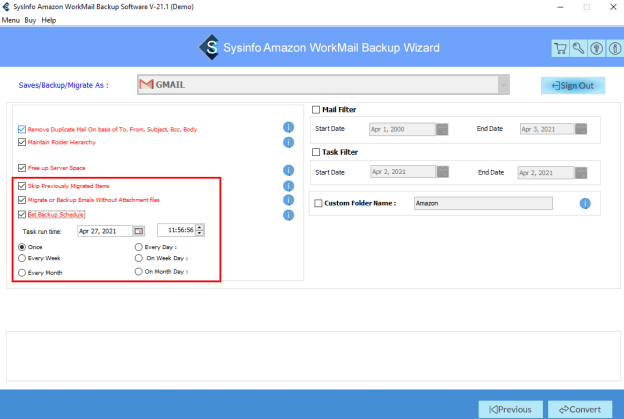This screenshot has height=419, width=624.
Task: Click Task Filter Start Date field
Action: click(403, 171)
